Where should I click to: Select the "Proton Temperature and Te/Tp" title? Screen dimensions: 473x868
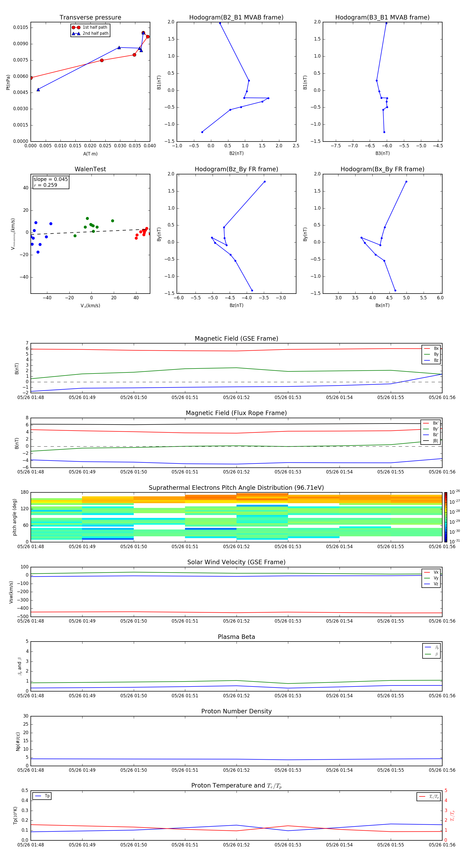tap(236, 786)
